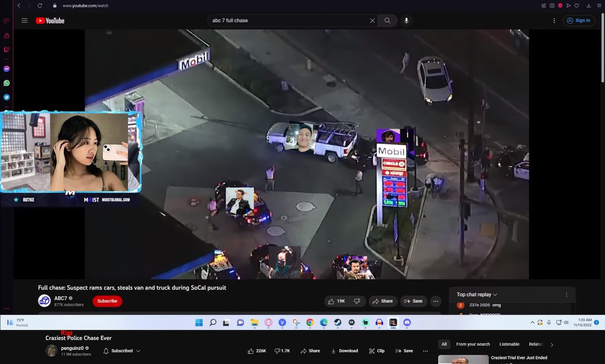Open Google Chrome from the taskbar
The height and width of the screenshot is (364, 605).
[310, 323]
